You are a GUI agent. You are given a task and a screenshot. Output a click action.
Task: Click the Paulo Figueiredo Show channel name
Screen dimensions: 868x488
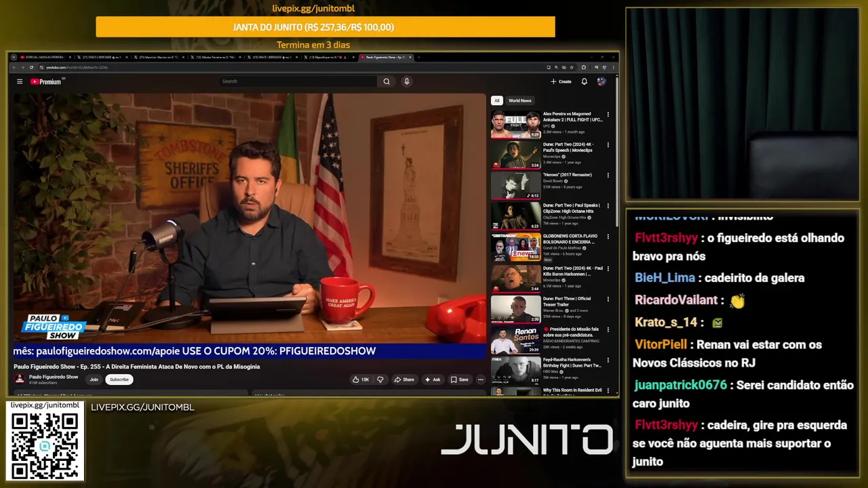click(x=54, y=377)
